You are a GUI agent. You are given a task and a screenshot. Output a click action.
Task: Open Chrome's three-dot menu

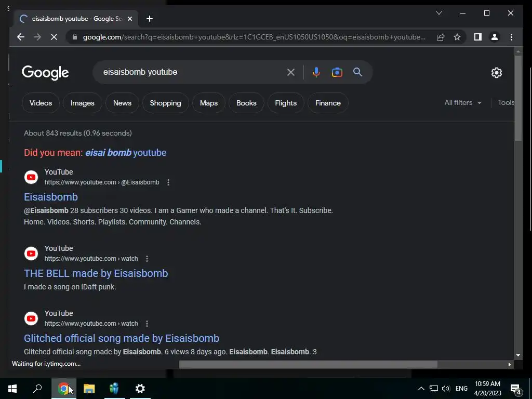511,37
